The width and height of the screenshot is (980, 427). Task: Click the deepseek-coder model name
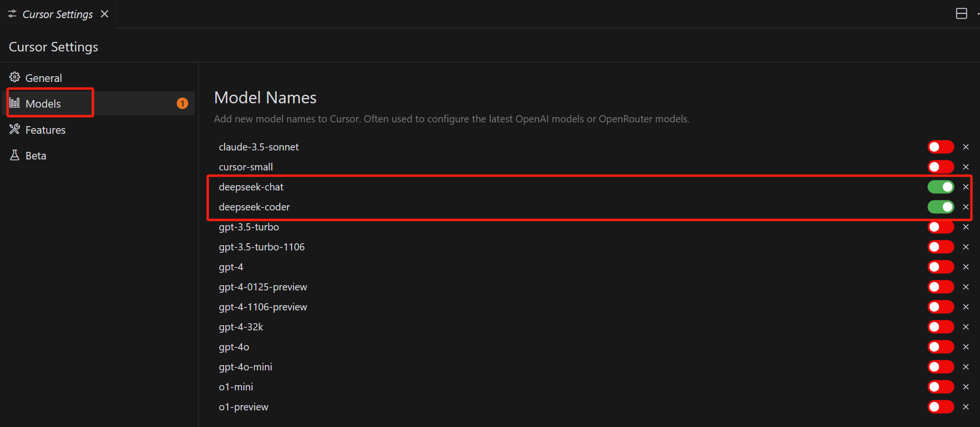pyautogui.click(x=254, y=207)
